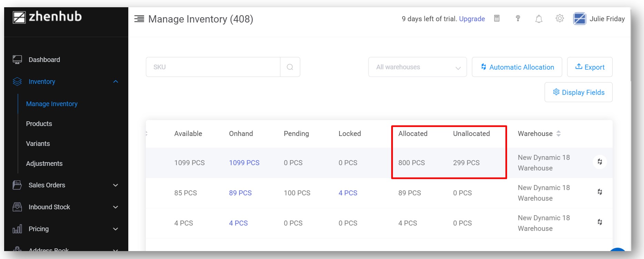The width and height of the screenshot is (644, 259).
Task: Click the Onhand column header
Action: tap(241, 133)
